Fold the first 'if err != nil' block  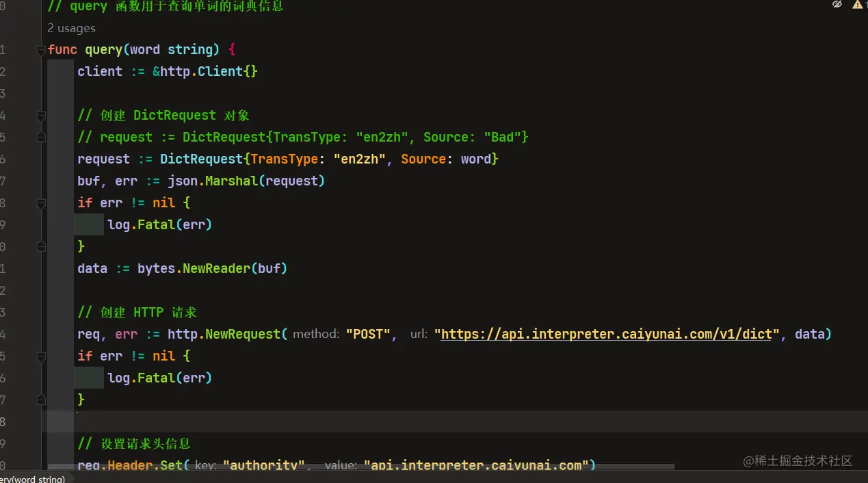click(x=41, y=203)
